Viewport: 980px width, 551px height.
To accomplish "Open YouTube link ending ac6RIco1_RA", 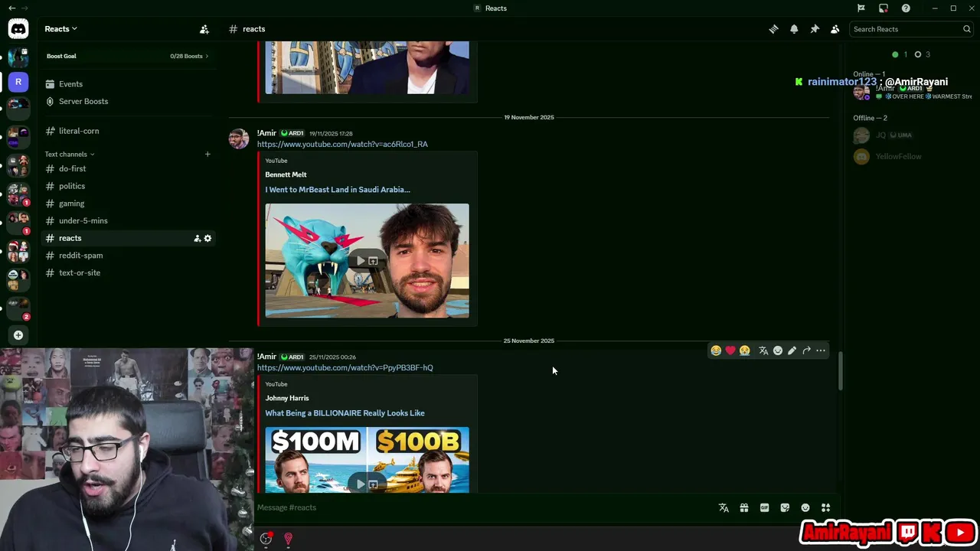I will coord(342,144).
